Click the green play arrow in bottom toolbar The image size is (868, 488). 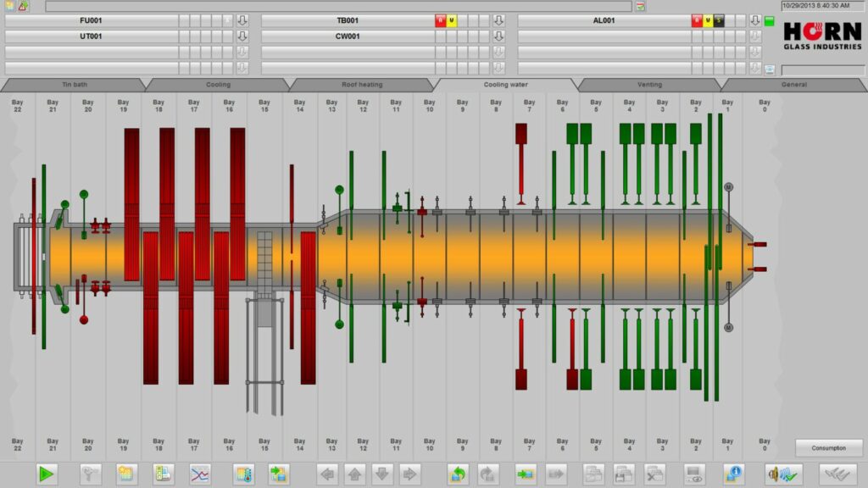pos(47,474)
